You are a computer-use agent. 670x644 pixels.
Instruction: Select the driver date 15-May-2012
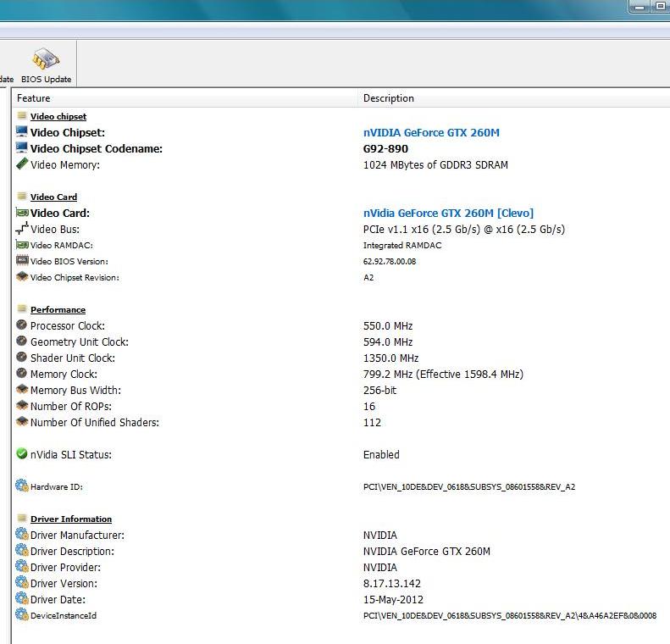coord(393,600)
